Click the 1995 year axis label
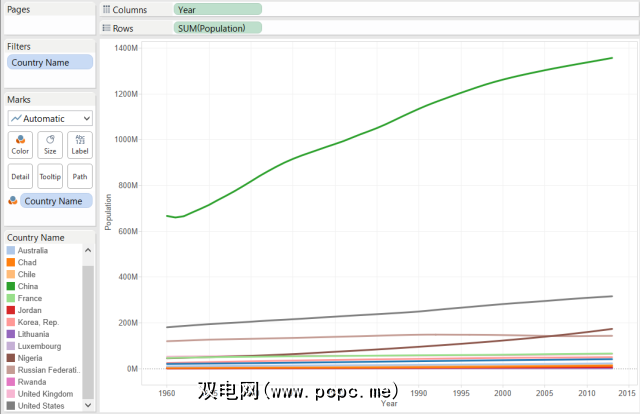640x414 pixels. click(x=461, y=393)
